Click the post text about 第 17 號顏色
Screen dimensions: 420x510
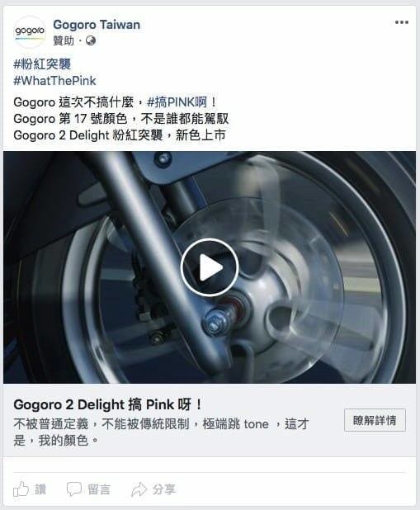tap(121, 119)
